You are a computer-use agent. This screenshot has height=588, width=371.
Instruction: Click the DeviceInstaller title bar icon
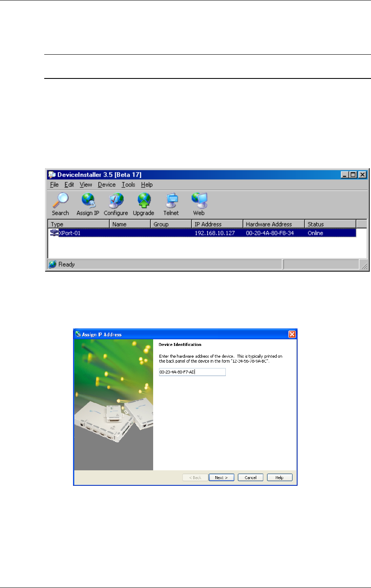point(52,174)
